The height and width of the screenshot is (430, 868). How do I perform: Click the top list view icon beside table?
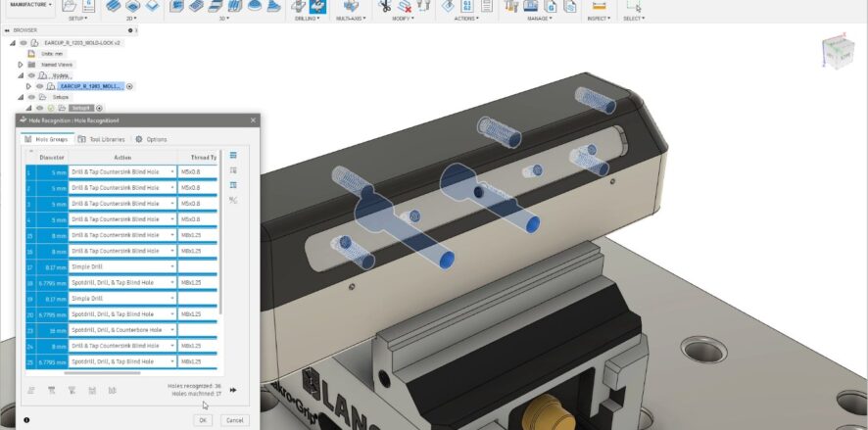point(233,155)
